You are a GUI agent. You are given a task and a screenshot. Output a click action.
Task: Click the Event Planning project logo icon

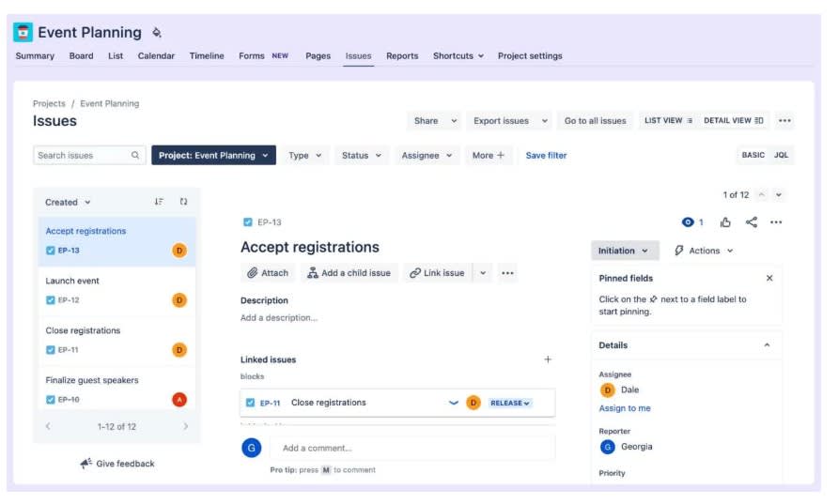pos(23,32)
